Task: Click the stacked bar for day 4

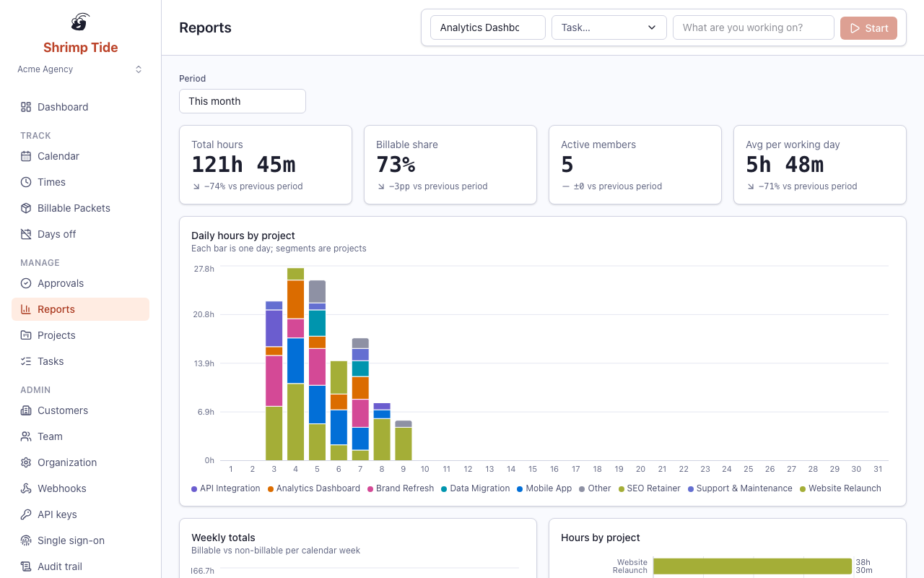Action: click(x=296, y=364)
